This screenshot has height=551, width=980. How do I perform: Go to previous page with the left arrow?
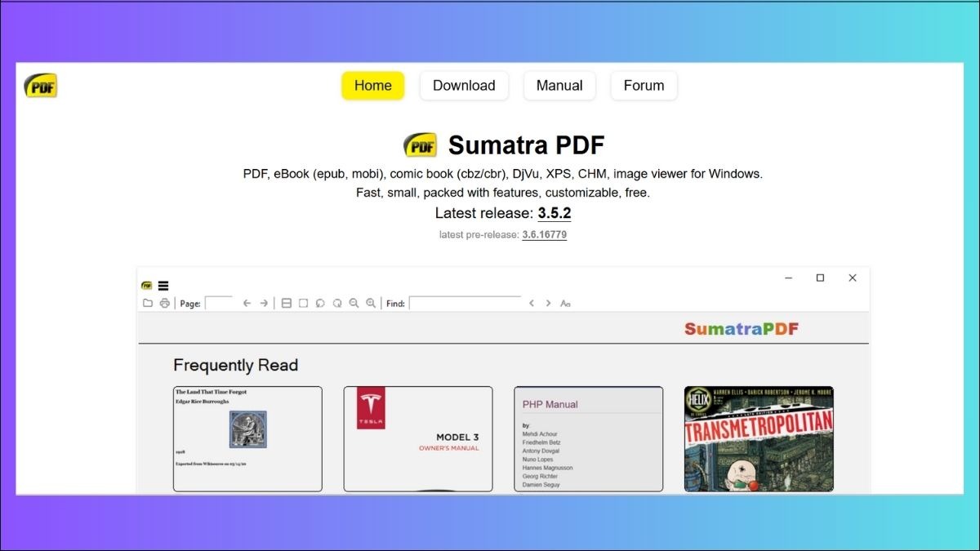point(247,303)
